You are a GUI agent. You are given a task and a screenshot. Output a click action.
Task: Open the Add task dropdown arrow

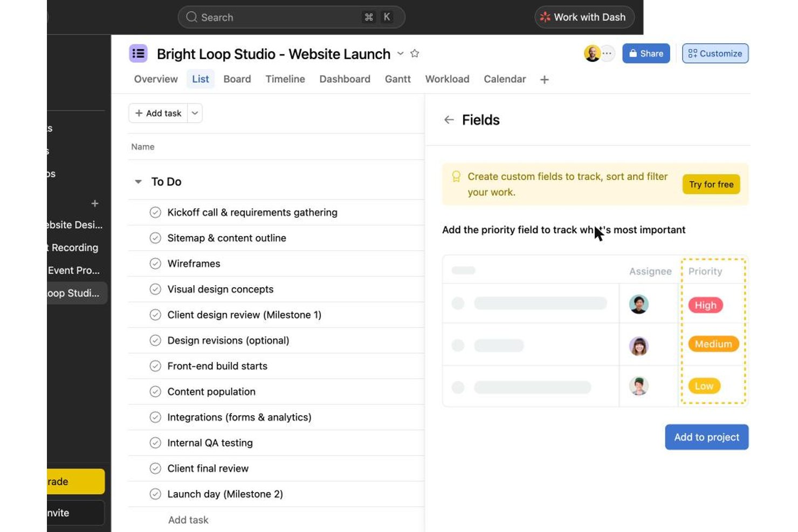[x=195, y=113]
